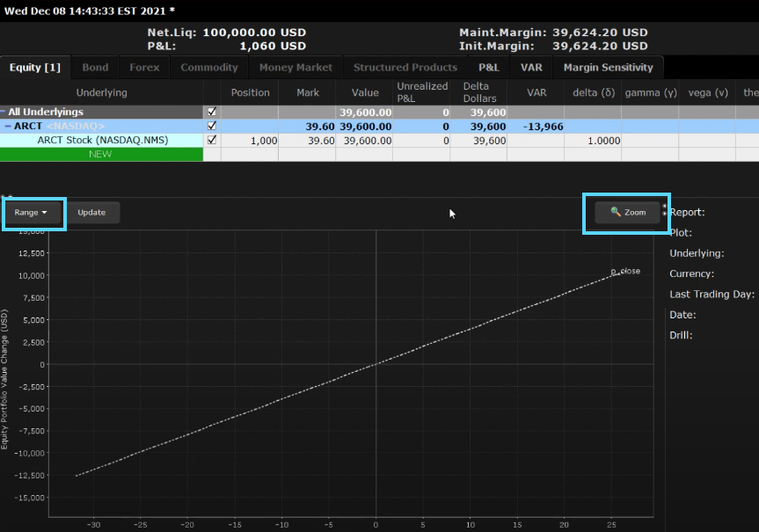The height and width of the screenshot is (532, 759).
Task: Select the ARCT Stock (NASDAQ.NMS) row
Action: coord(101,140)
